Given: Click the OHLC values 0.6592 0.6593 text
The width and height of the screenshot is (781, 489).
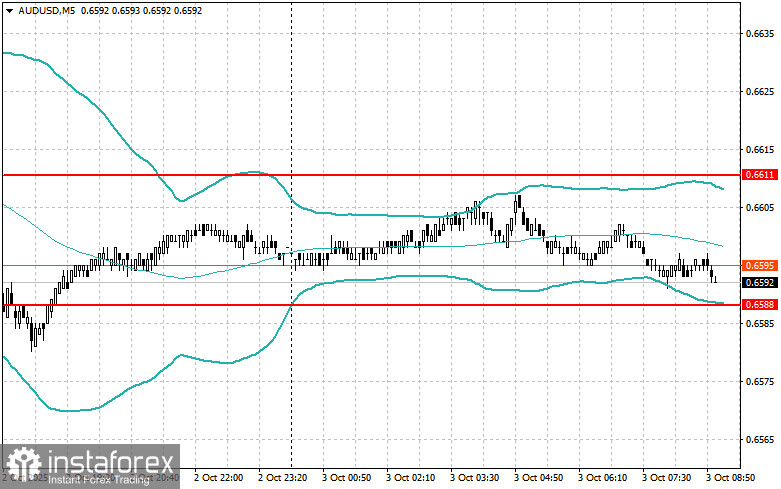Looking at the screenshot, I should (x=110, y=10).
